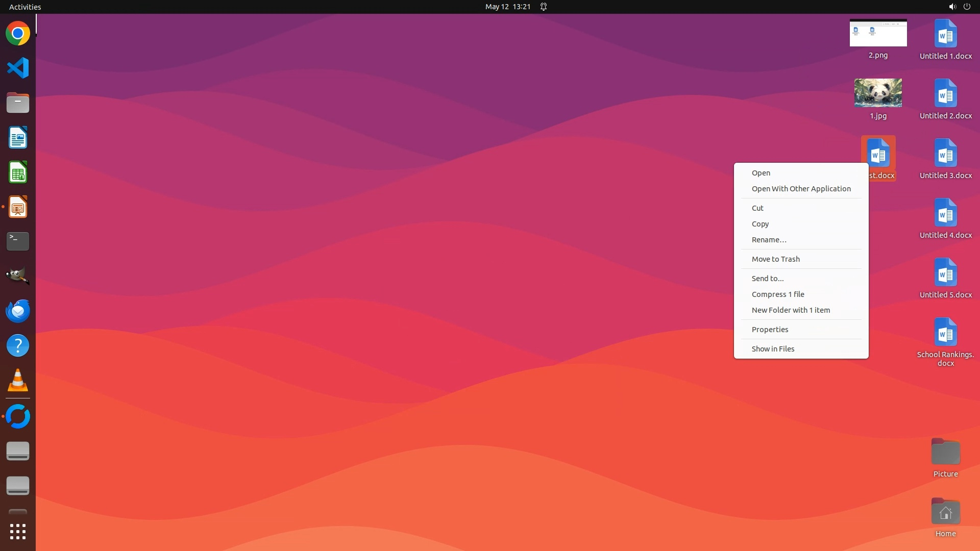Viewport: 980px width, 551px height.
Task: Launch Visual Studio Code from dock
Action: [x=18, y=68]
